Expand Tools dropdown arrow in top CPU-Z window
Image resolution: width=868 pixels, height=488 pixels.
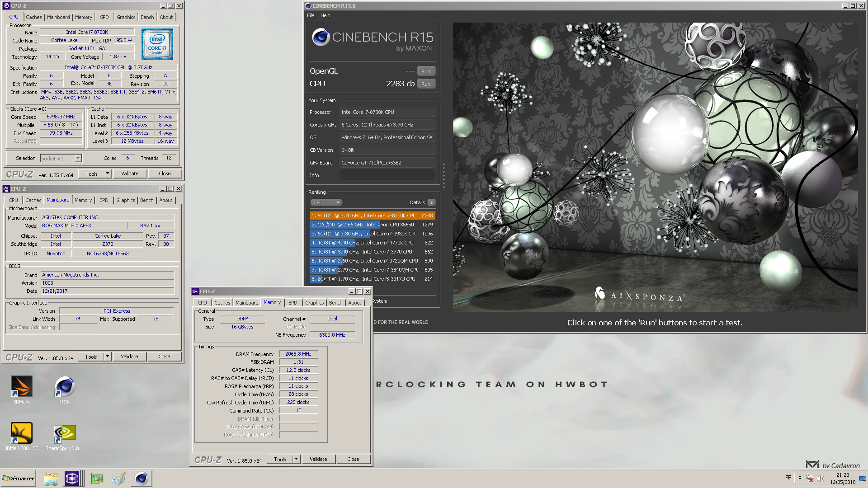[108, 174]
